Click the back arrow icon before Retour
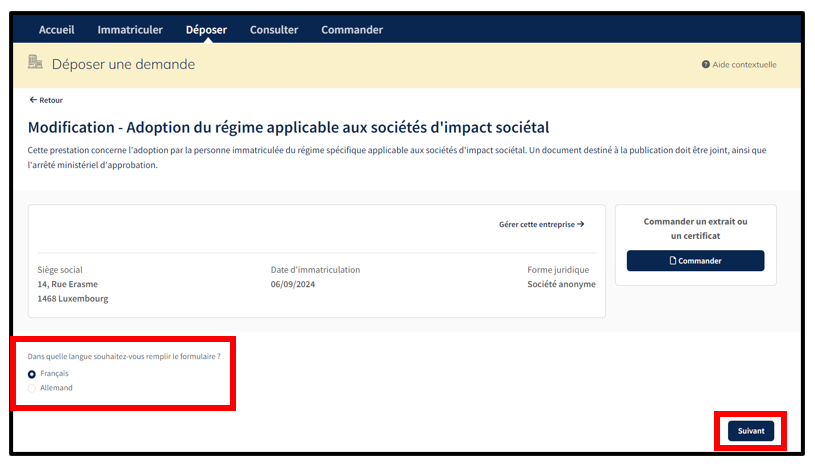This screenshot has height=466, width=815. point(33,100)
